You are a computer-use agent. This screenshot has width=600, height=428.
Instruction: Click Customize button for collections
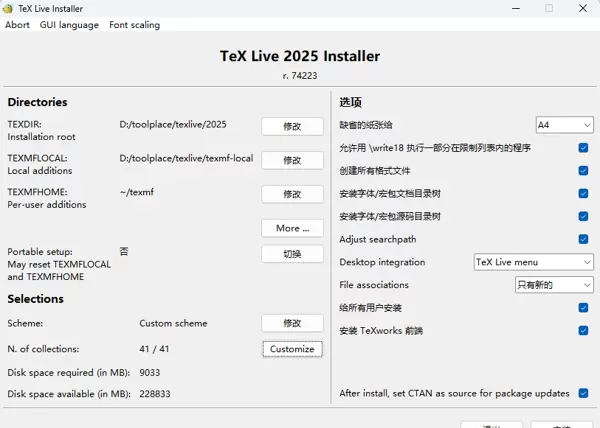tap(291, 349)
